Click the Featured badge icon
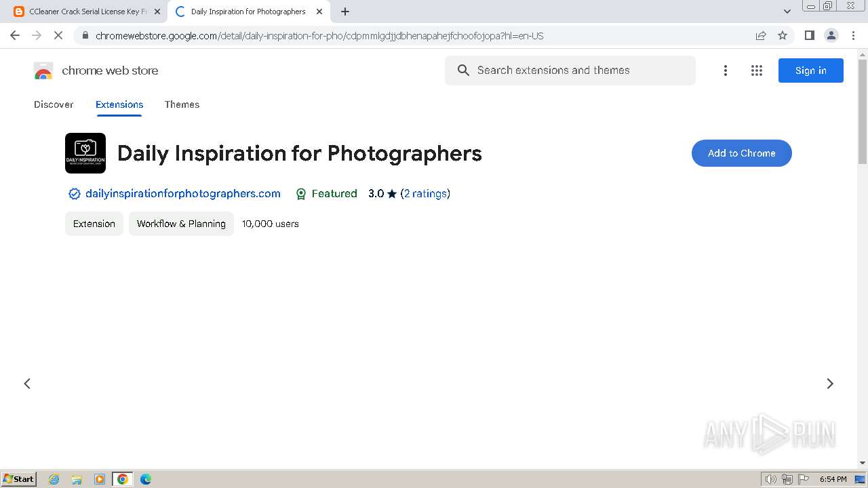Viewport: 868px width, 488px height. point(301,194)
